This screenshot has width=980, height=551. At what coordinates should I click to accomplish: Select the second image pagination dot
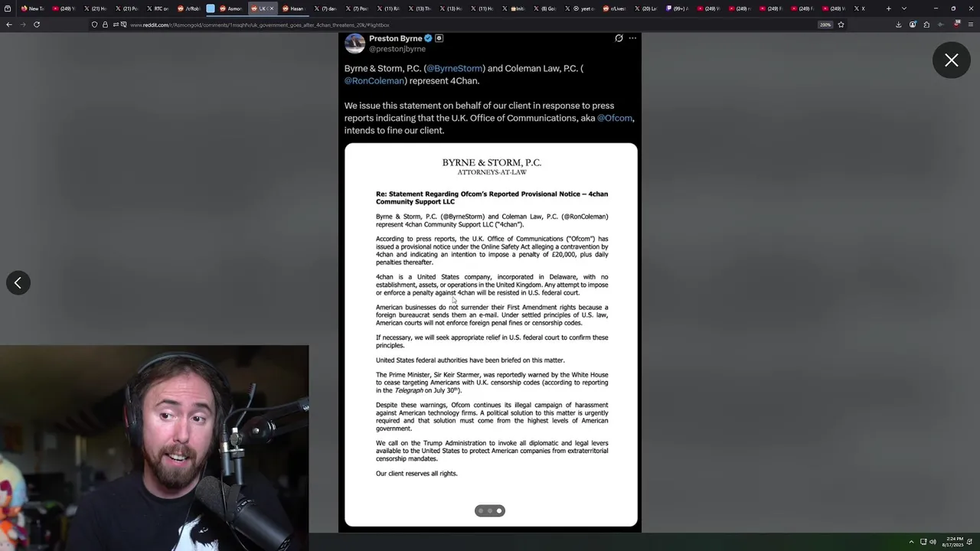(490, 510)
